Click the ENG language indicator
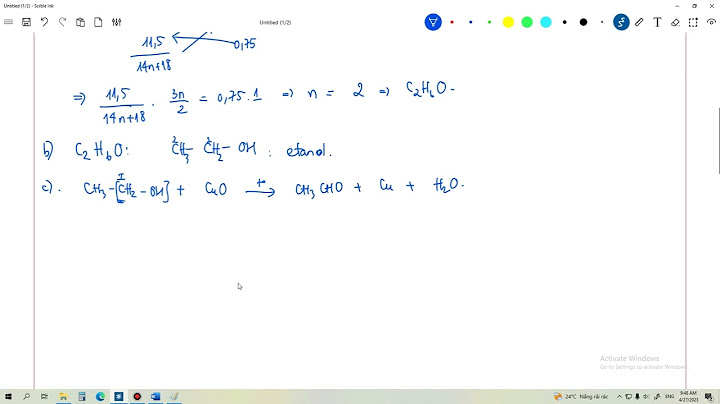The width and height of the screenshot is (720, 404). [x=669, y=396]
